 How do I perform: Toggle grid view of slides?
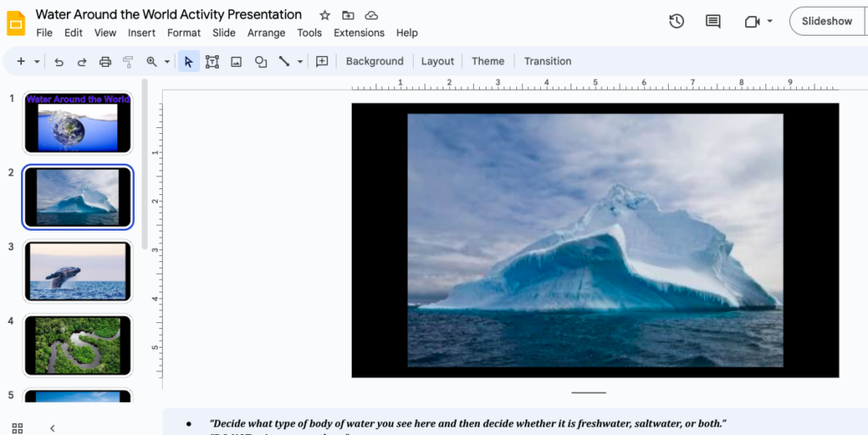[18, 428]
